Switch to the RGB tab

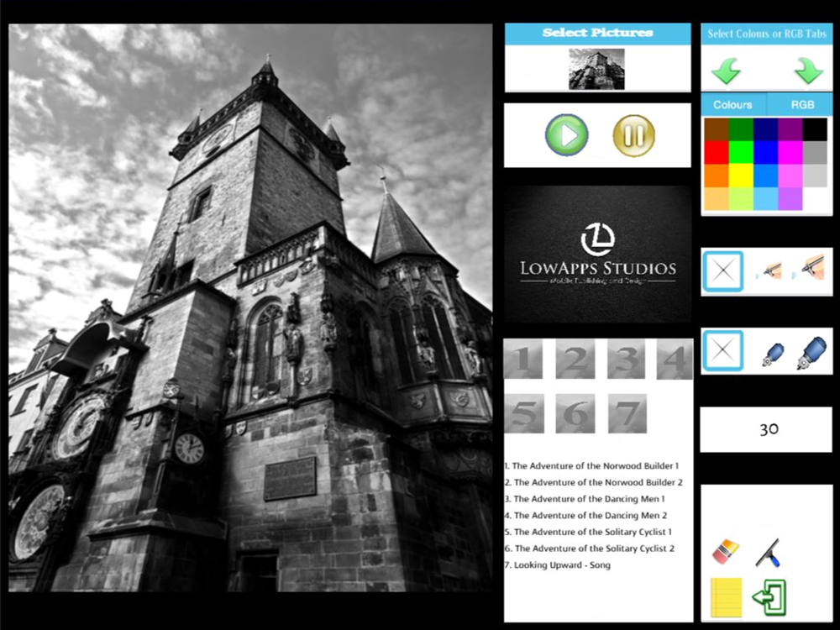coord(802,104)
